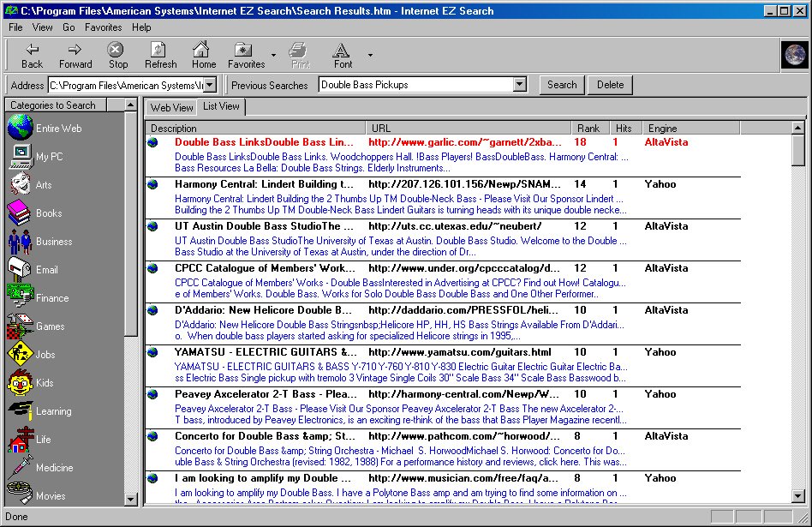Open Concerto for Double Bass result

(x=265, y=436)
